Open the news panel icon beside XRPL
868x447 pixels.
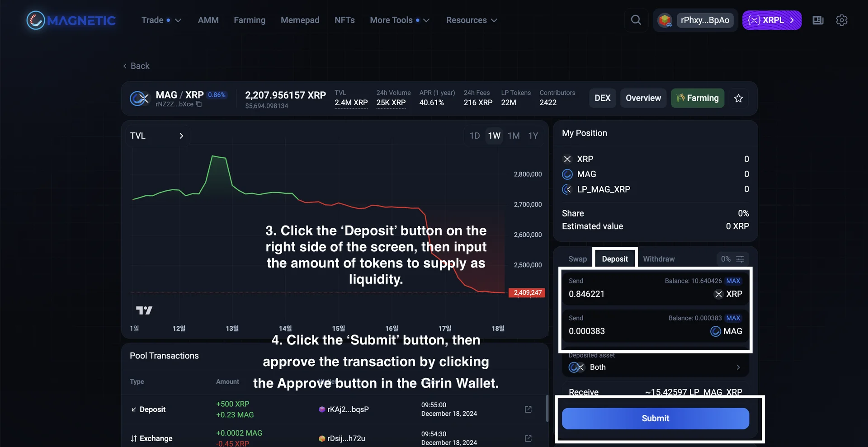818,20
